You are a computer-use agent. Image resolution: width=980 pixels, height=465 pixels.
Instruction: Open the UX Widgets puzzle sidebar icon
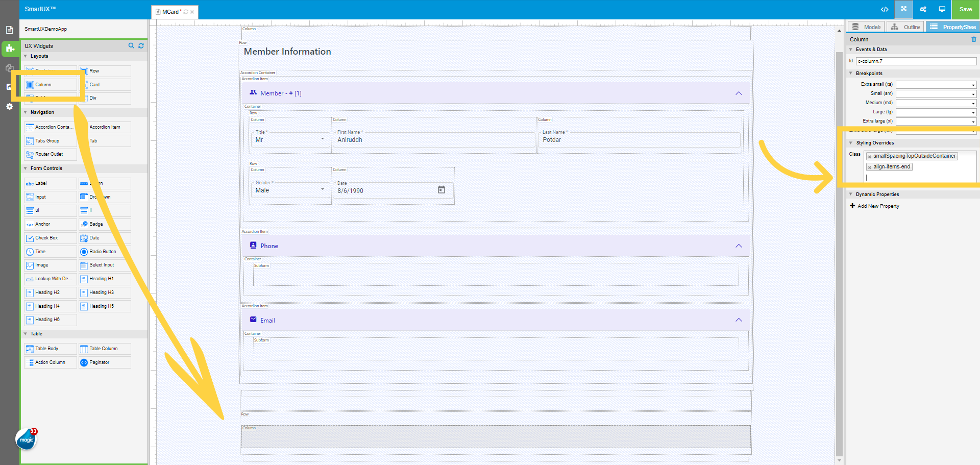pos(10,48)
